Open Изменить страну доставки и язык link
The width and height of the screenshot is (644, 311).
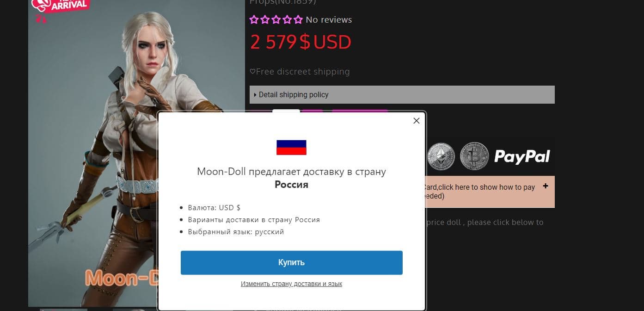coord(291,284)
